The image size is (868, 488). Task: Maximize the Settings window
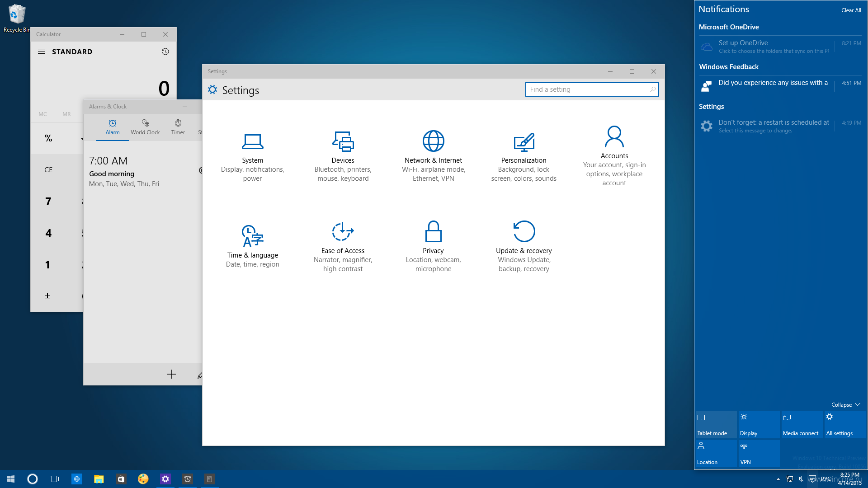coord(632,71)
